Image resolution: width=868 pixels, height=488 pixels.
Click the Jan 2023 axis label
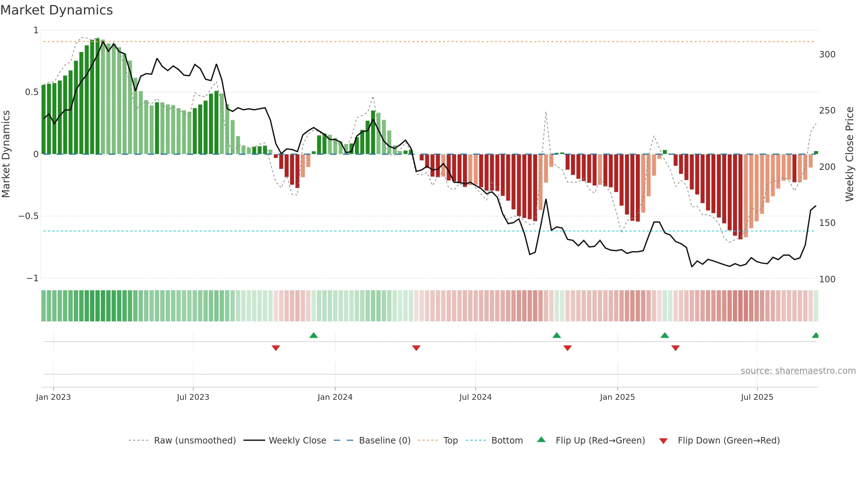(54, 397)
